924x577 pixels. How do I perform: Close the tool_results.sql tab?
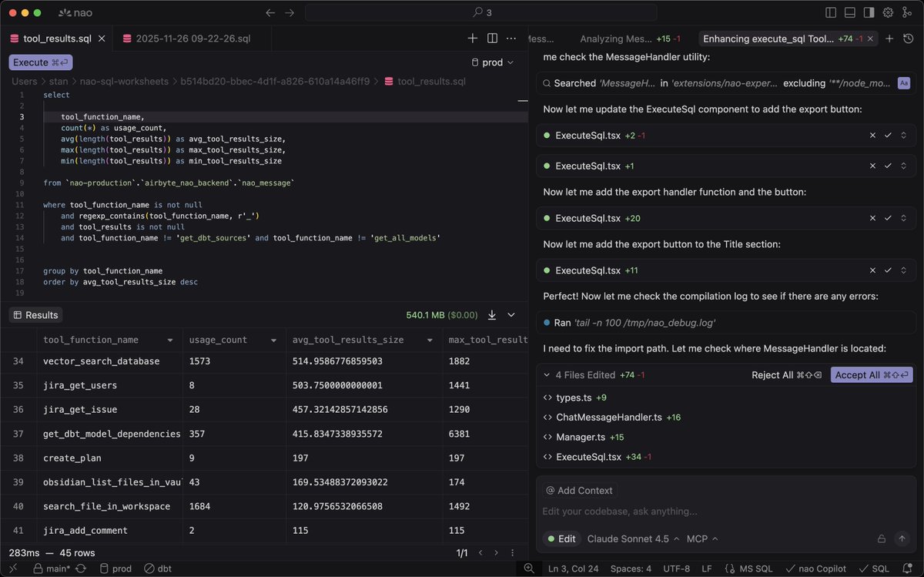[x=100, y=38]
